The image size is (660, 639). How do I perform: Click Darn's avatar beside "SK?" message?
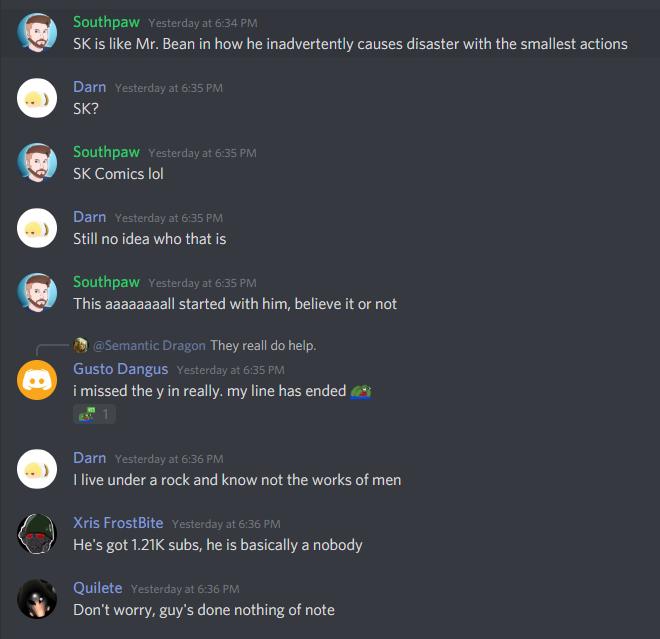point(37,98)
